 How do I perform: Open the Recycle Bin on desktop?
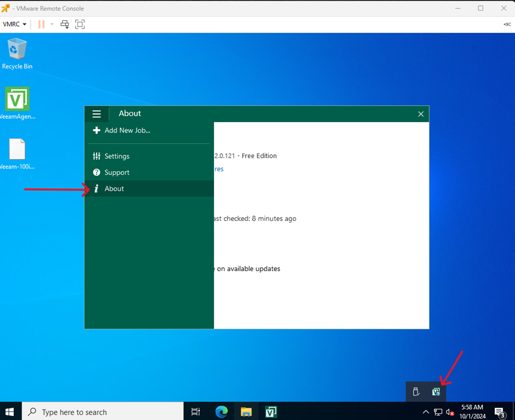(17, 50)
